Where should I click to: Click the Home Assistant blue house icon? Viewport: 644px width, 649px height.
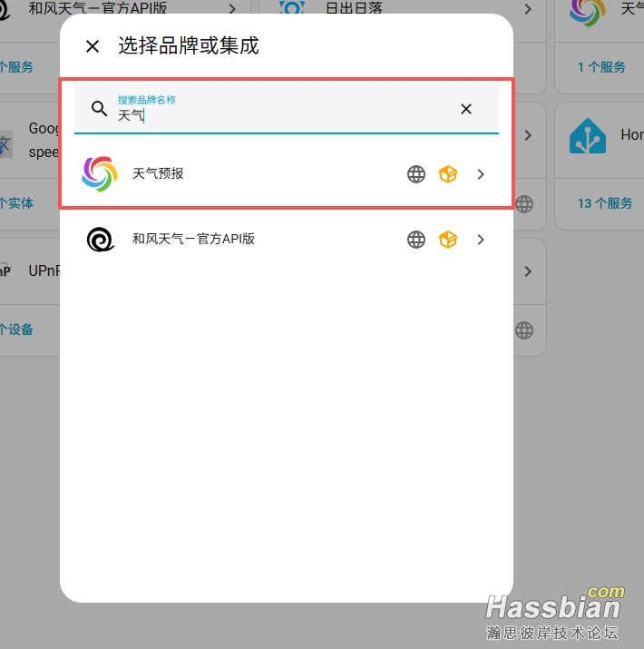pyautogui.click(x=588, y=136)
